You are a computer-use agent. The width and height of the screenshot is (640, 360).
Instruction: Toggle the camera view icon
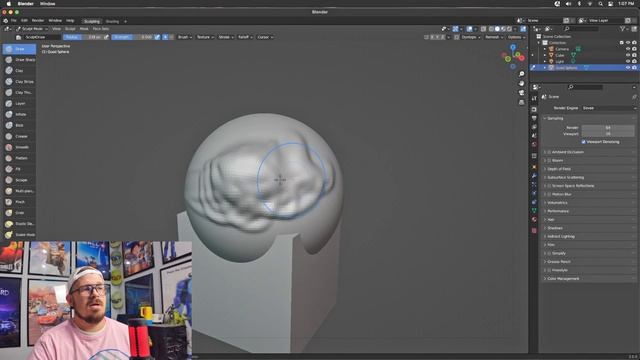click(x=521, y=93)
